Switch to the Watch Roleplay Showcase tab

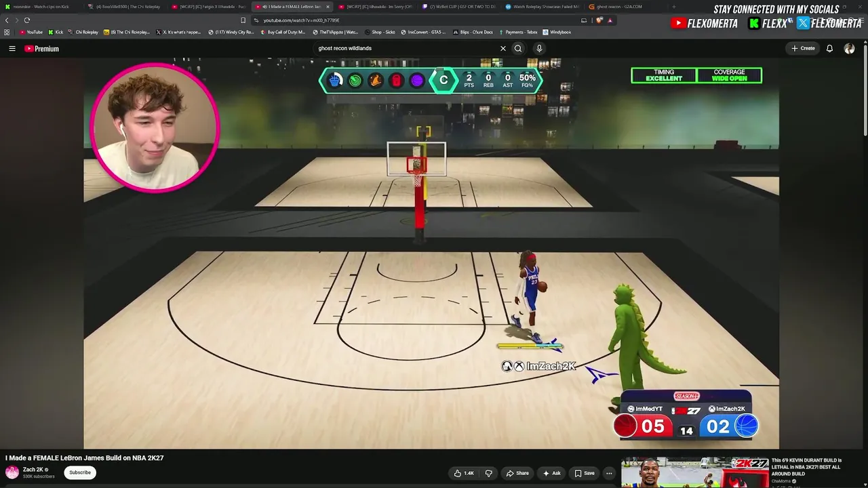542,7
